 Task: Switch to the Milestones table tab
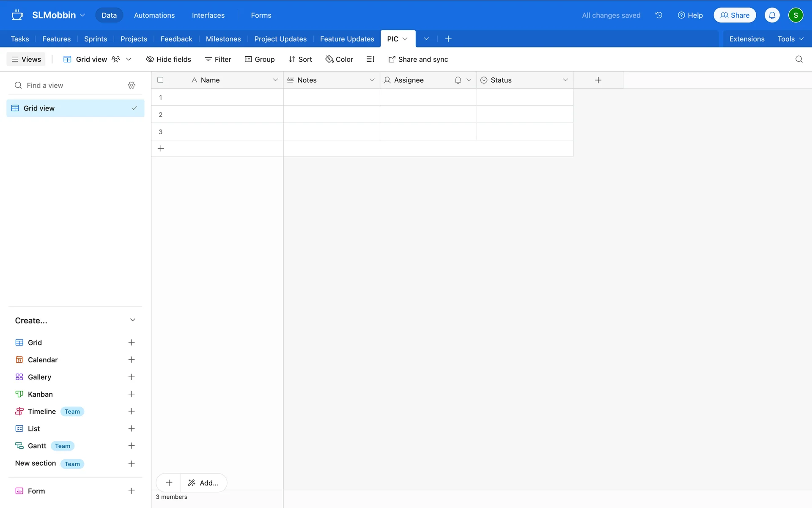(x=223, y=39)
